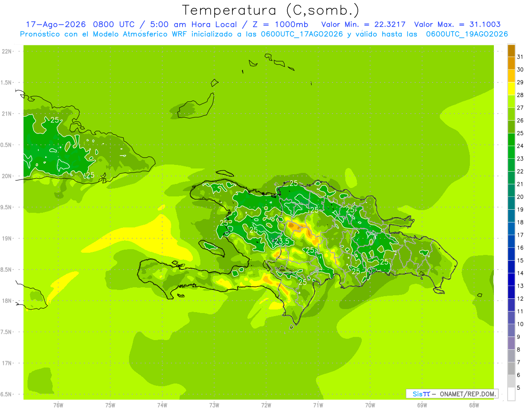
Task: Select the yellow 28 degree legend color
Action: pyautogui.click(x=511, y=89)
